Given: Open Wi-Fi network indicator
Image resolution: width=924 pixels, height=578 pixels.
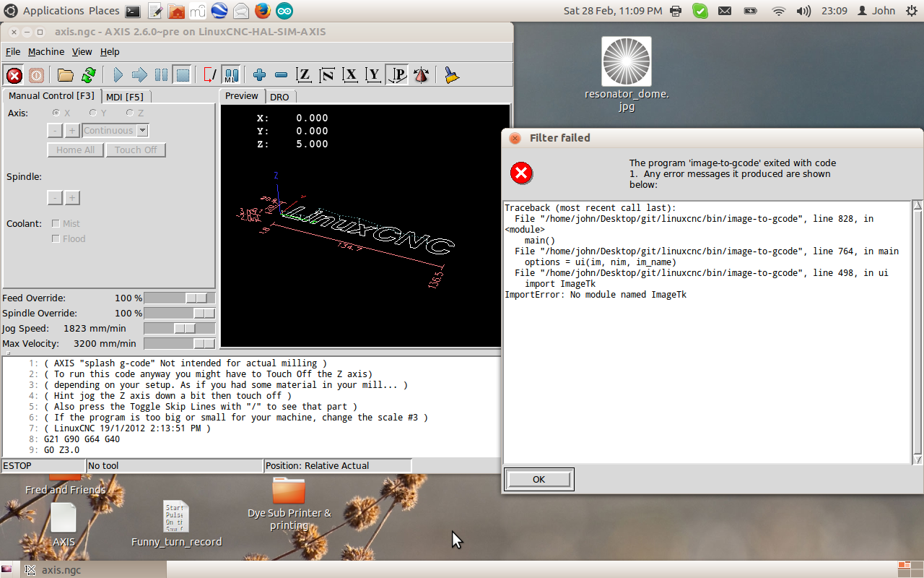Looking at the screenshot, I should click(778, 11).
